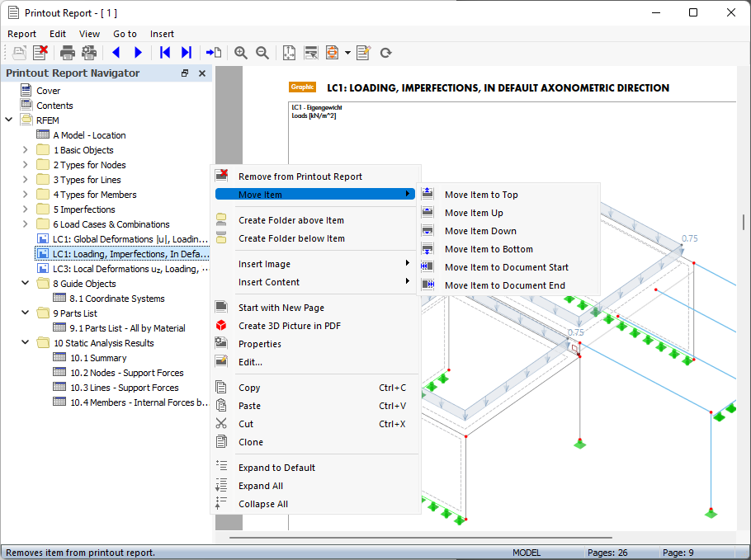Open the Insert Content submenu
Image resolution: width=751 pixels, height=560 pixels.
pos(314,282)
